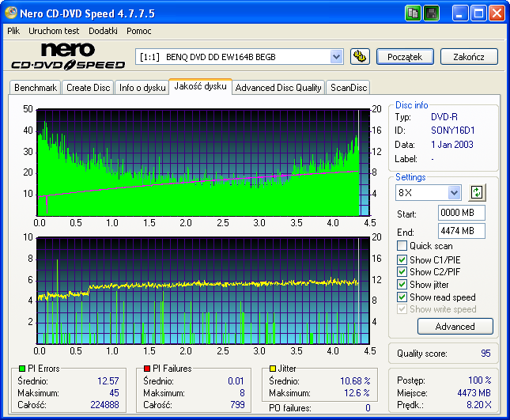This screenshot has width=510, height=420.
Task: Disable Show jitter checkbox
Action: click(402, 284)
